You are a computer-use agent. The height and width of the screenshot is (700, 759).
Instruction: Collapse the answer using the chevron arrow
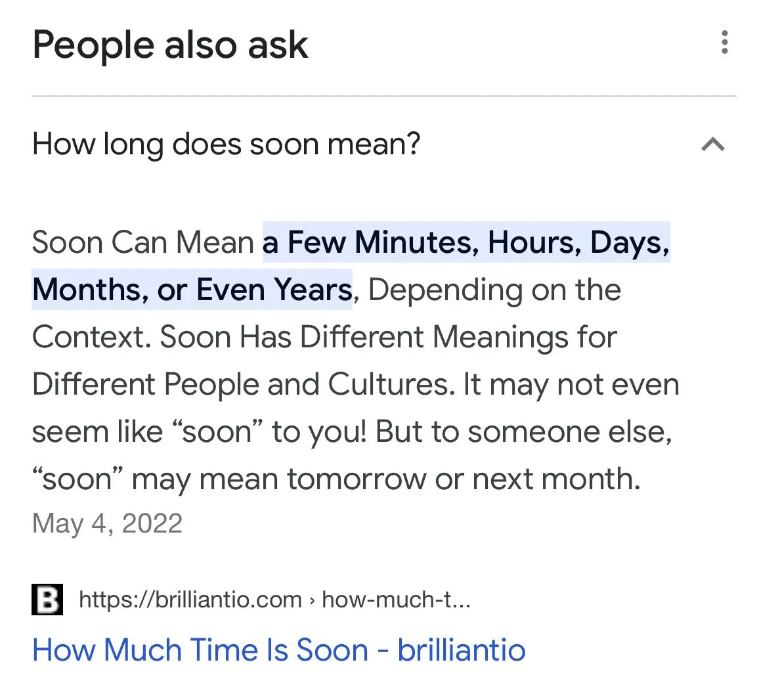[713, 144]
